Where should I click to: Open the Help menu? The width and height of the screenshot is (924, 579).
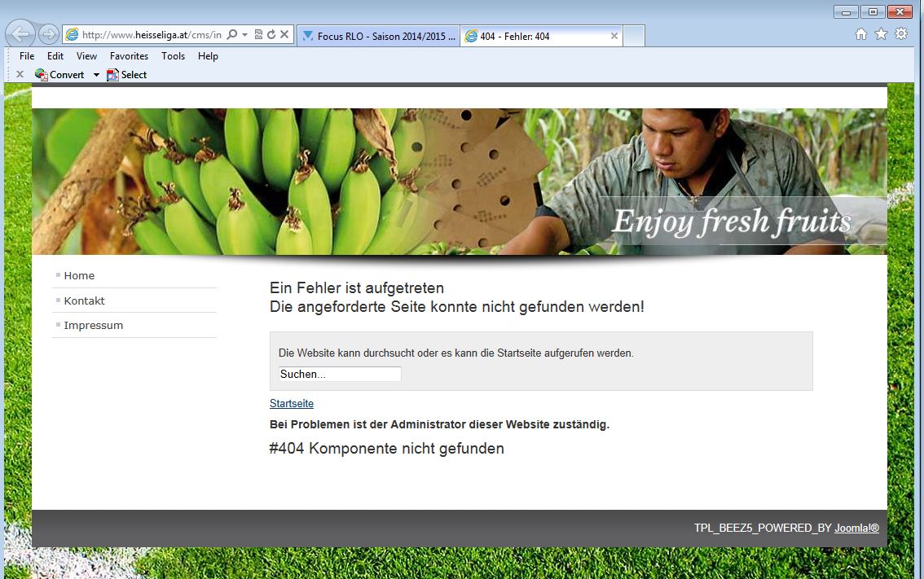click(208, 56)
